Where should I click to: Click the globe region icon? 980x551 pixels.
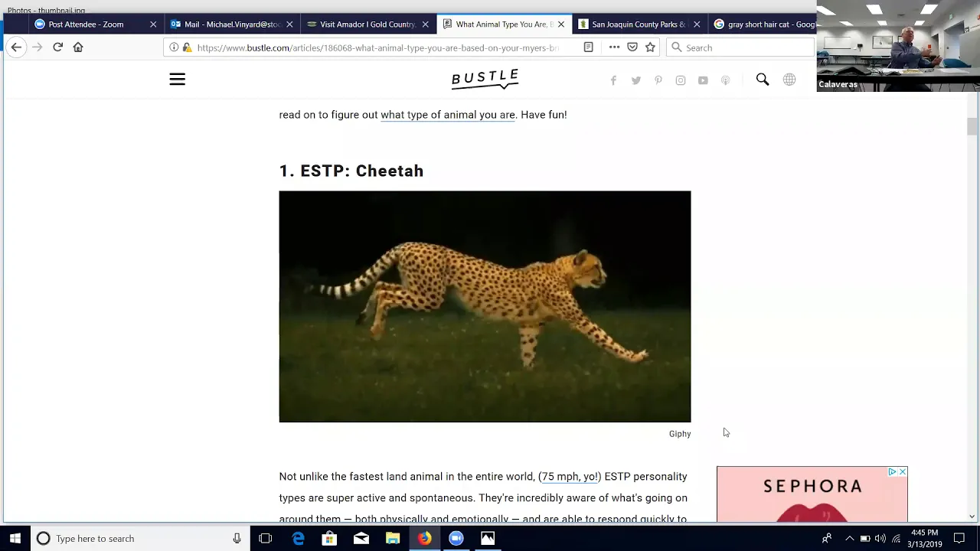pyautogui.click(x=789, y=80)
